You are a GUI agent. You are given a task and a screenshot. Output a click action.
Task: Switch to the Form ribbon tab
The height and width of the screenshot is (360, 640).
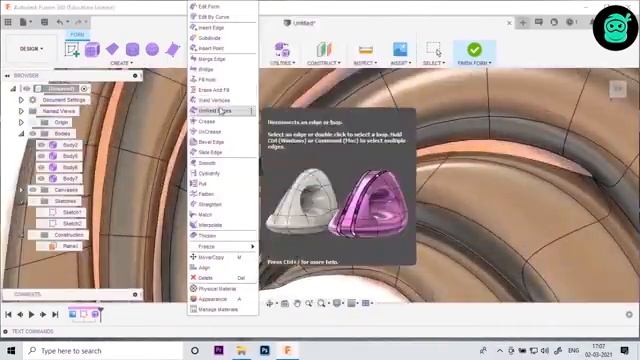pyautogui.click(x=77, y=34)
